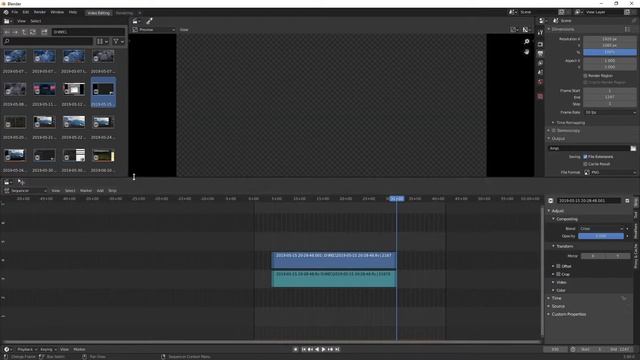The image size is (640, 360).
Task: Toggle the Cache Result checkbox
Action: 585,164
